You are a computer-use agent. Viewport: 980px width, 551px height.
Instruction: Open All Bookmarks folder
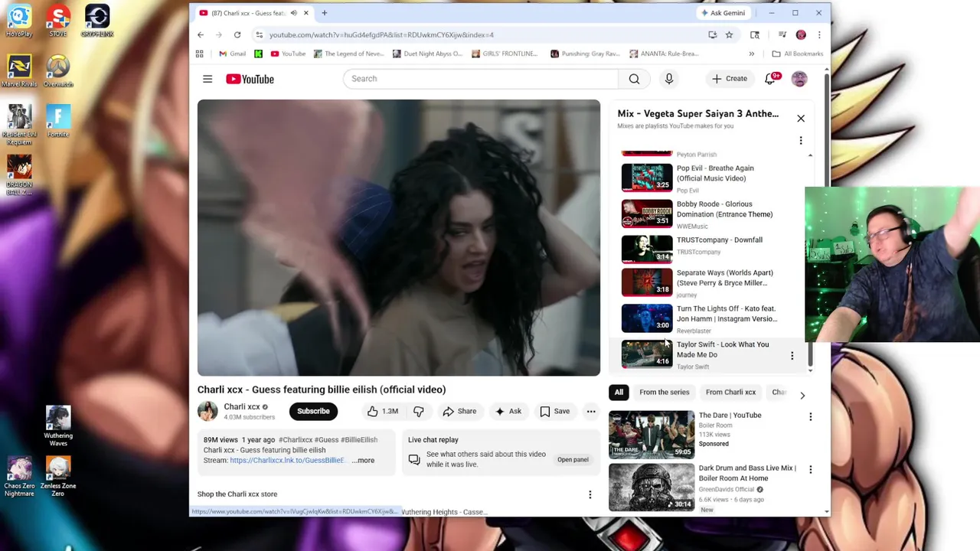(797, 54)
